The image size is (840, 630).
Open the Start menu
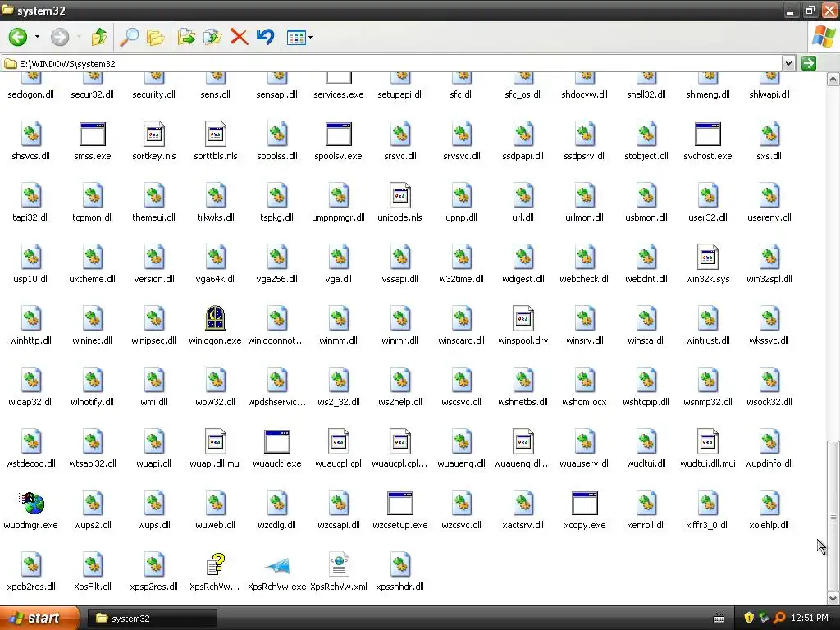(x=39, y=618)
